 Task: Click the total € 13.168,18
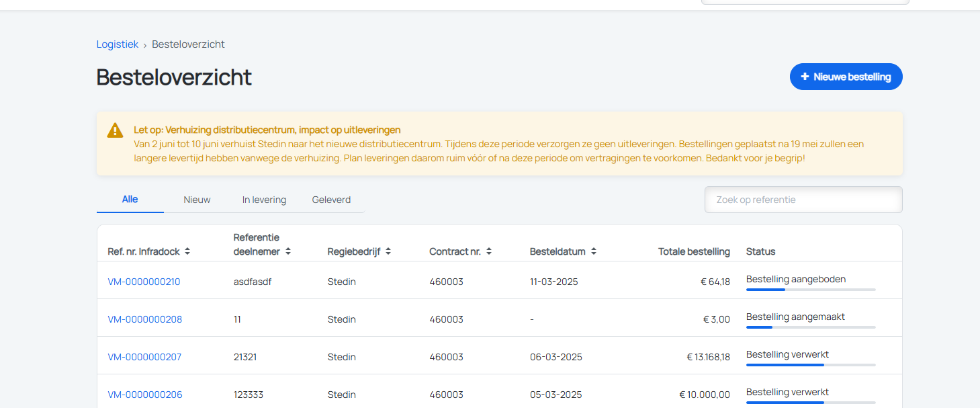click(709, 357)
